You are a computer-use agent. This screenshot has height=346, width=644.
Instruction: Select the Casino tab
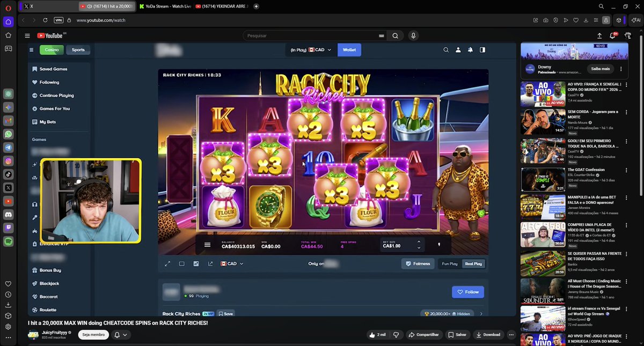52,50
